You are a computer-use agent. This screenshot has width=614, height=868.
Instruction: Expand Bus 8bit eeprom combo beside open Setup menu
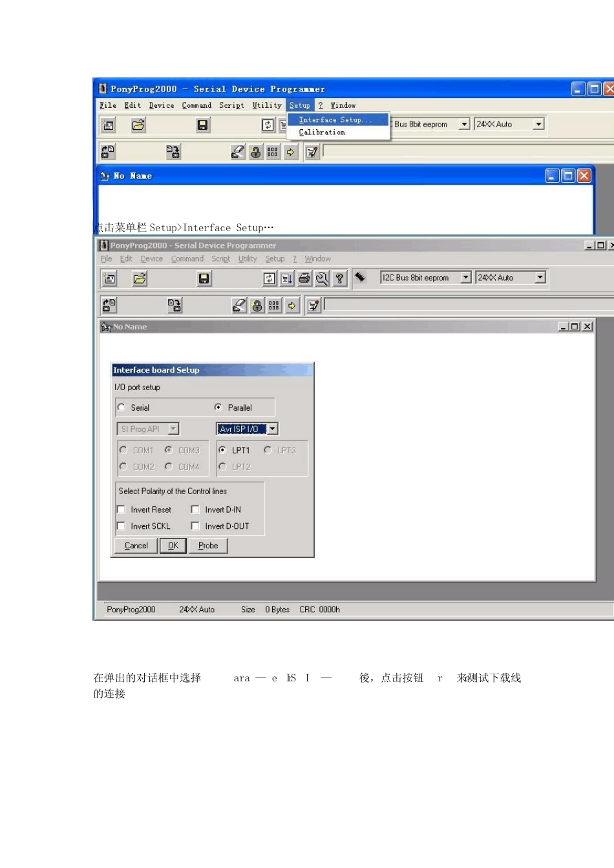464,124
